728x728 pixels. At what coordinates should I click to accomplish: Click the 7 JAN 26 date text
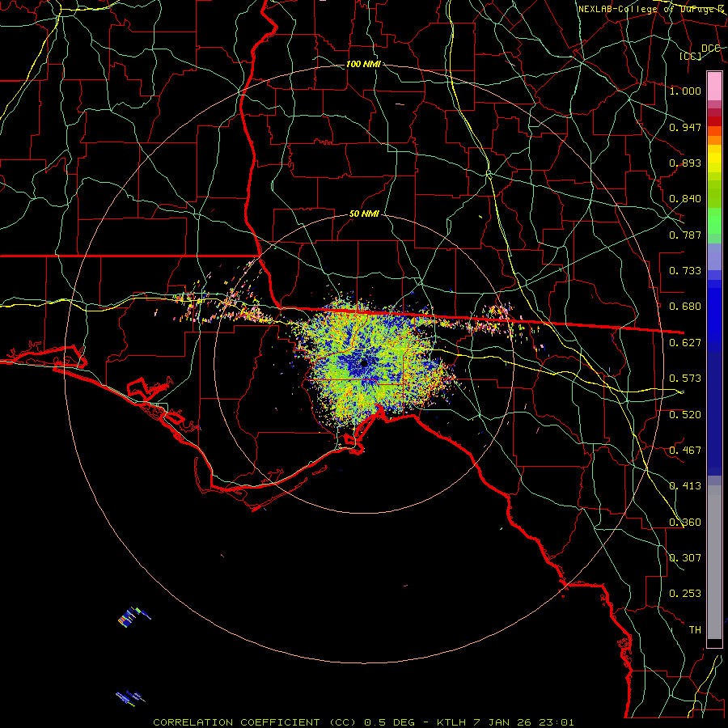503,722
